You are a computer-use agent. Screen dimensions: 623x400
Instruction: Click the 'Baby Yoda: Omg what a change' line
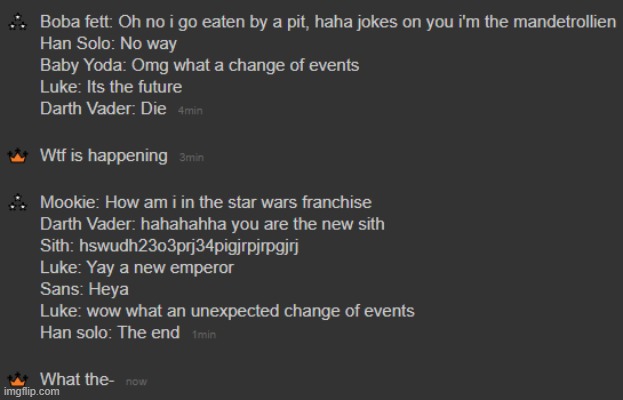coord(199,66)
